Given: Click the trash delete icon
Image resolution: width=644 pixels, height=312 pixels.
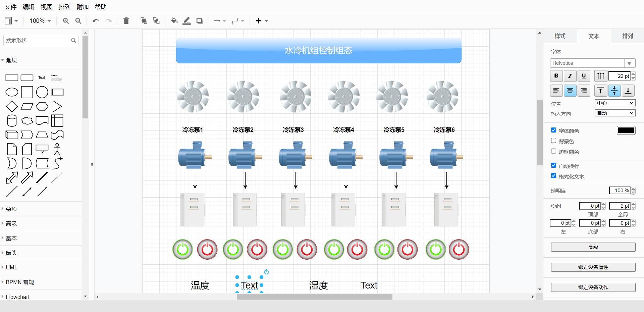Looking at the screenshot, I should 126,21.
